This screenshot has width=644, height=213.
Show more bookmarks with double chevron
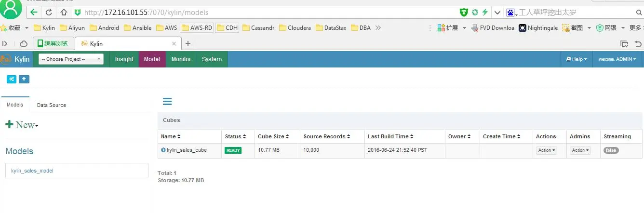point(378,27)
